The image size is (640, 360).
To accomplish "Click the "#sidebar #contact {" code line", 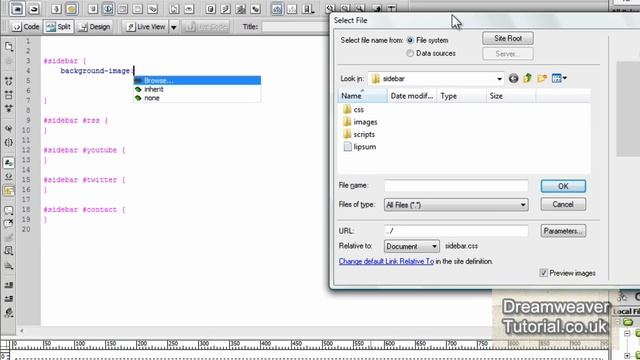I will coord(84,209).
